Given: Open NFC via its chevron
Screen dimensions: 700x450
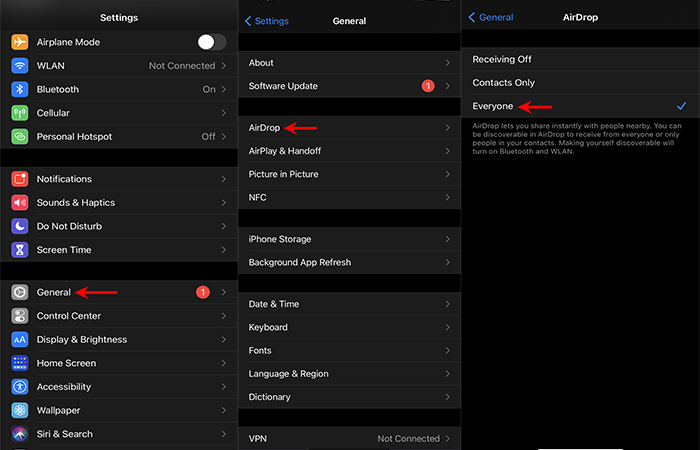Looking at the screenshot, I should (447, 197).
